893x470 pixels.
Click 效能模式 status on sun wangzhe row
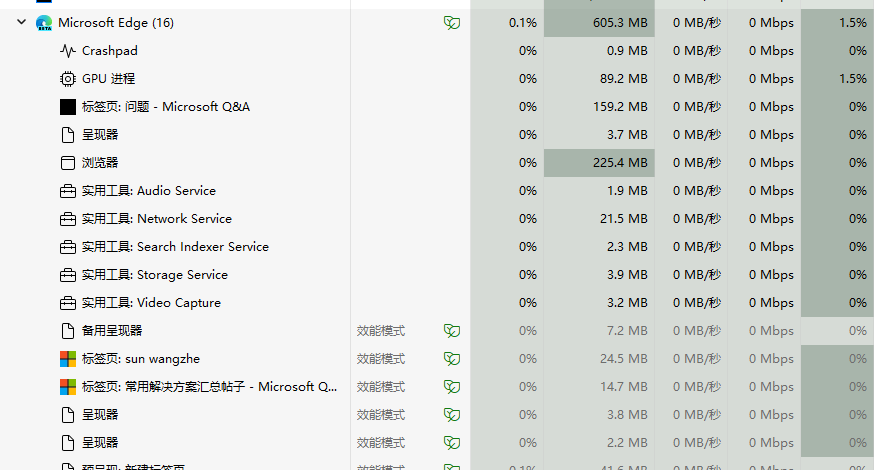pyautogui.click(x=381, y=359)
